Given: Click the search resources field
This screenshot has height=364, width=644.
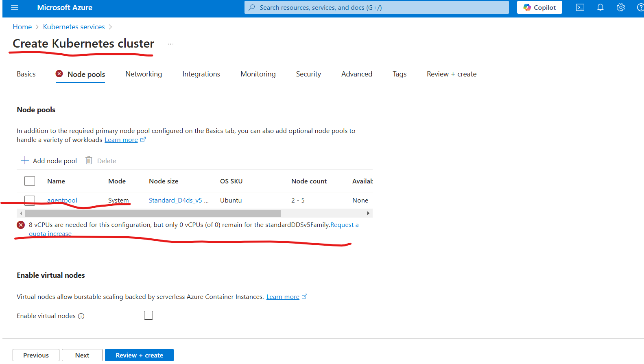Looking at the screenshot, I should pyautogui.click(x=377, y=7).
